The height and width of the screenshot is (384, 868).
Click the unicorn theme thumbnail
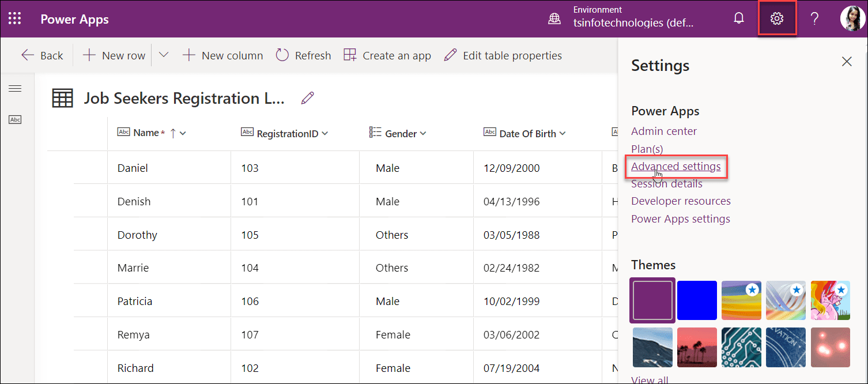[831, 300]
